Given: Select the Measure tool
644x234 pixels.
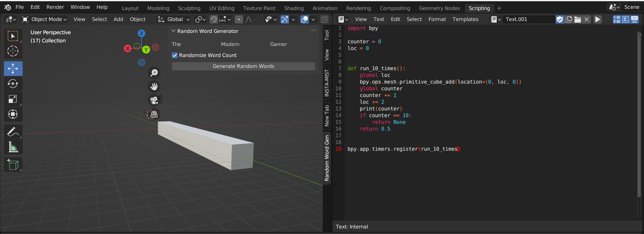Looking at the screenshot, I should 13,147.
